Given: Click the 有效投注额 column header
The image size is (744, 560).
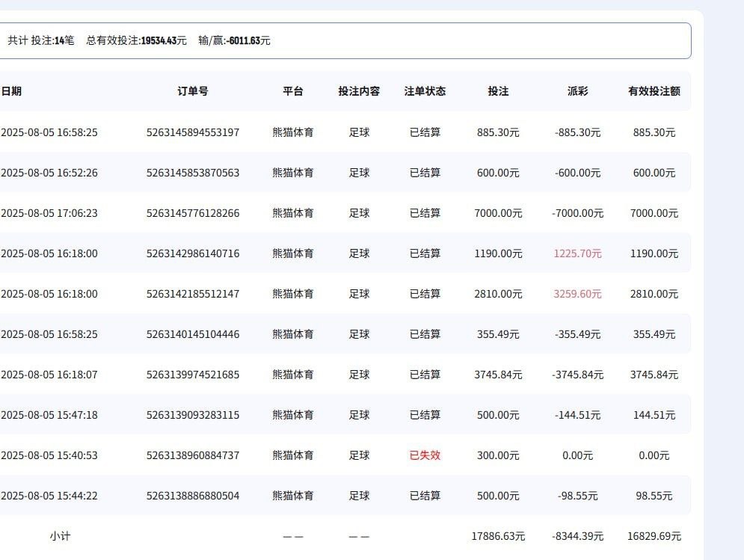Looking at the screenshot, I should click(x=654, y=91).
